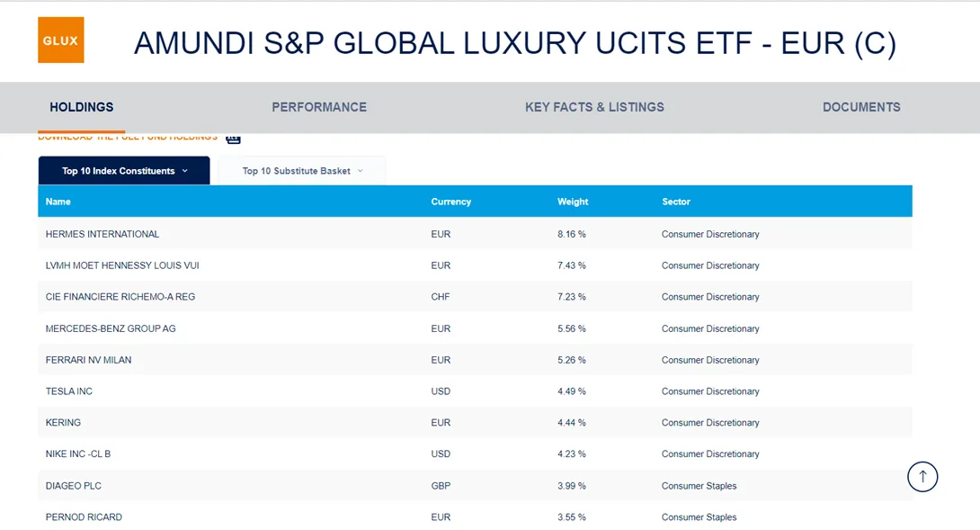Click MERCEDES-BENZ GROUP AG name

111,328
